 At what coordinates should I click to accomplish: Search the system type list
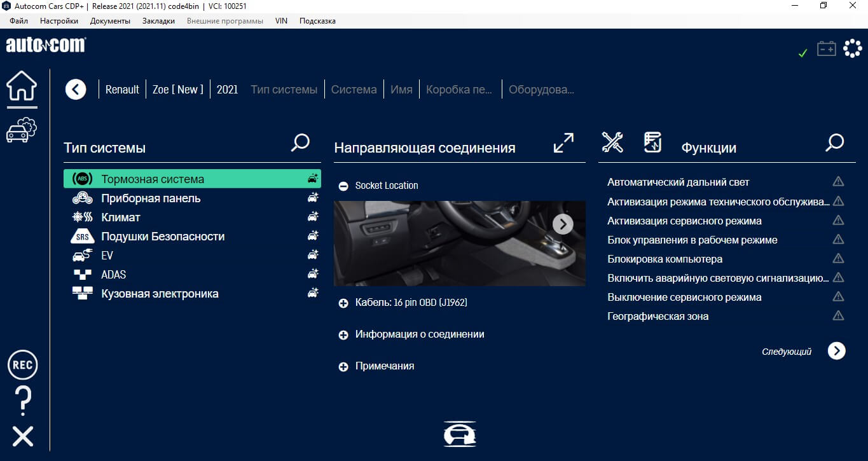tap(300, 142)
